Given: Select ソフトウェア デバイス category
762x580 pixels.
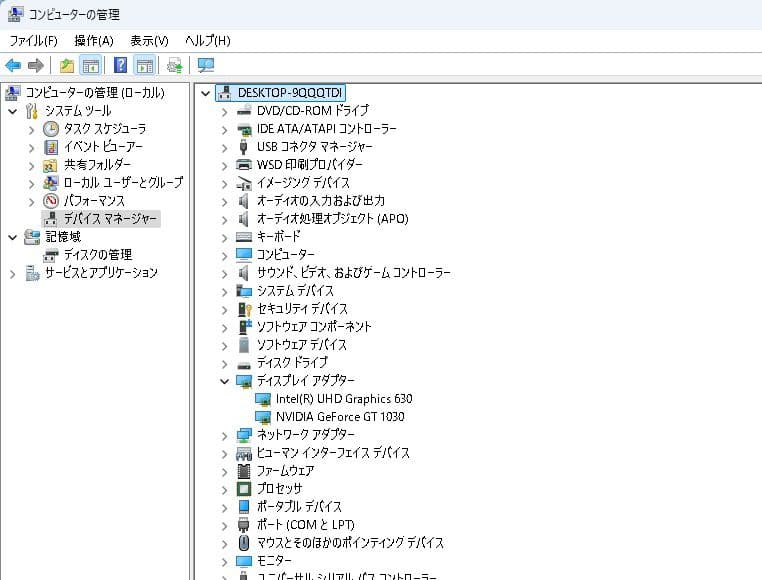Looking at the screenshot, I should point(302,345).
